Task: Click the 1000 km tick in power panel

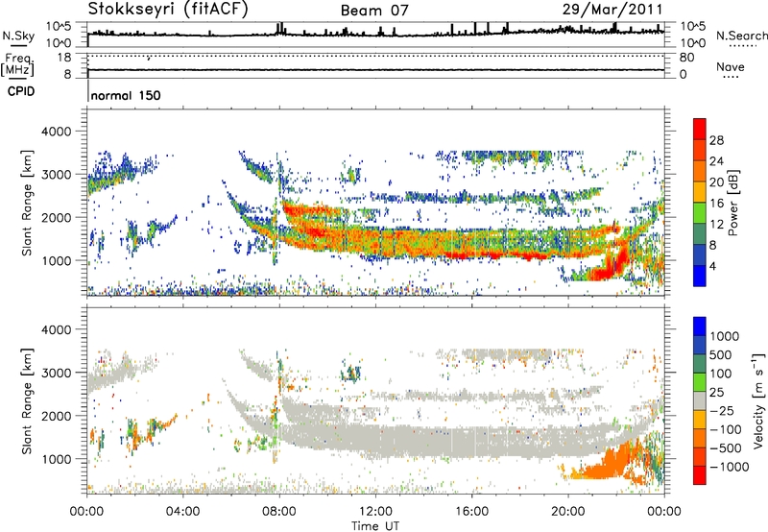Action: [56, 260]
